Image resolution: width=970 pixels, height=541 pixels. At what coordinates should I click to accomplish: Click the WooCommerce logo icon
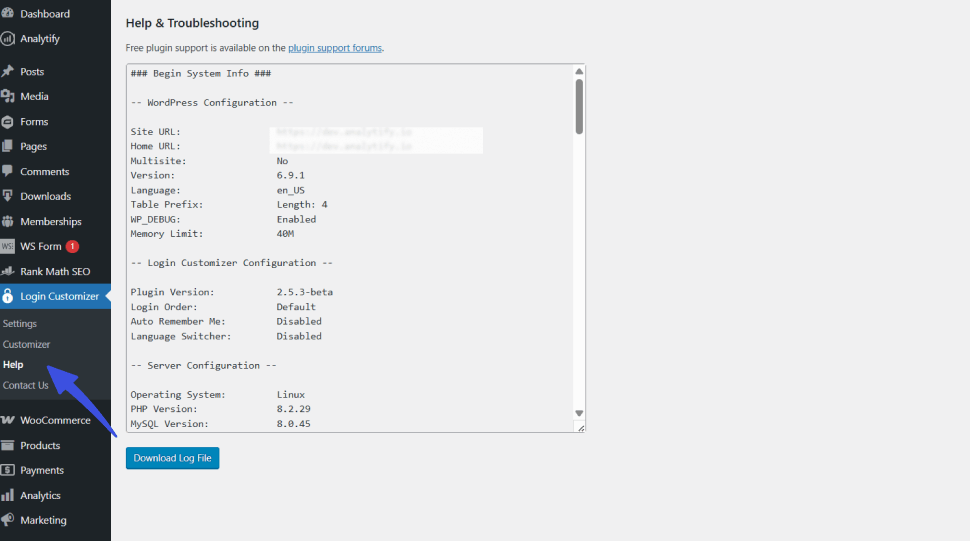pyautogui.click(x=7, y=420)
